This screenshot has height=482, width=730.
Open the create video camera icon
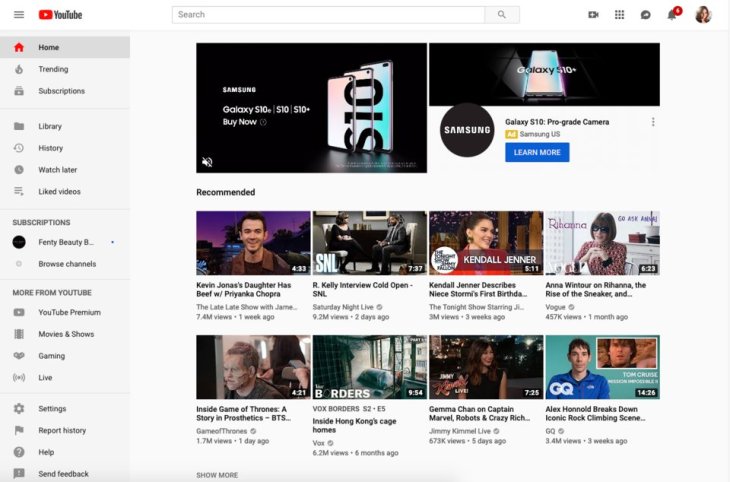[593, 15]
